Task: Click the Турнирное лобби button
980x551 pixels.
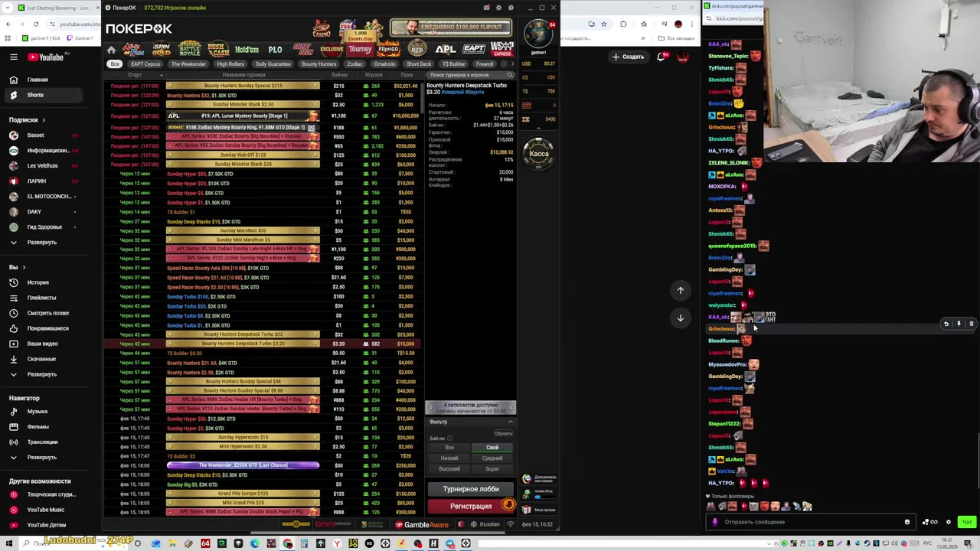Action: click(x=471, y=489)
